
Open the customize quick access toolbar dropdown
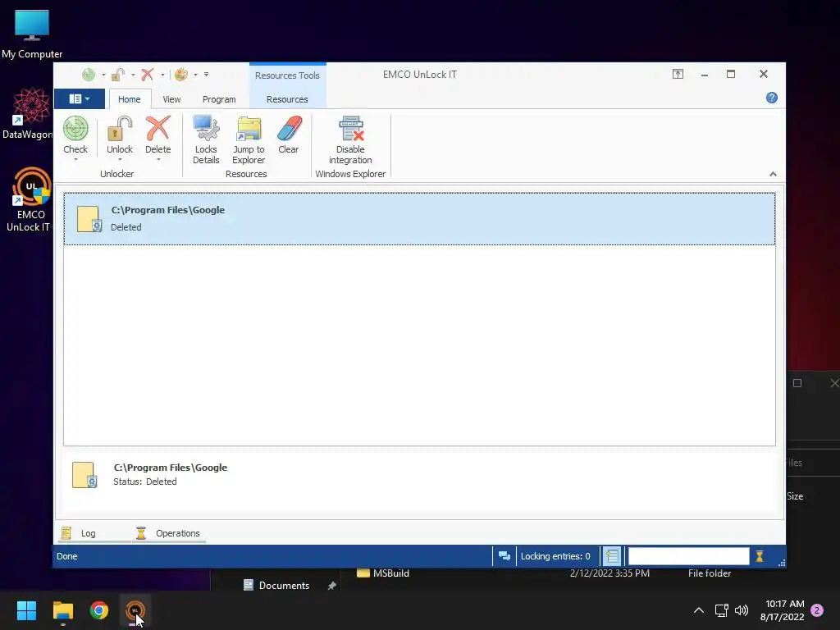point(206,75)
